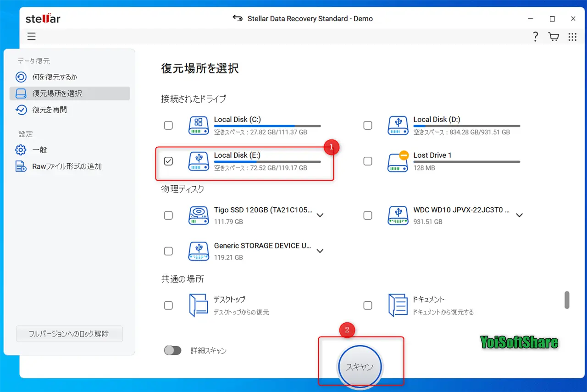The height and width of the screenshot is (392, 587).
Task: Check the Local Disk (D:) checkbox
Action: (x=368, y=125)
